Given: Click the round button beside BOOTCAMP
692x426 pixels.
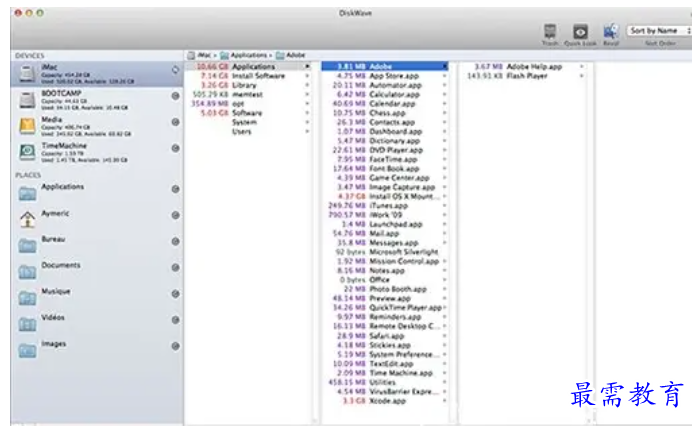Looking at the screenshot, I should (175, 96).
